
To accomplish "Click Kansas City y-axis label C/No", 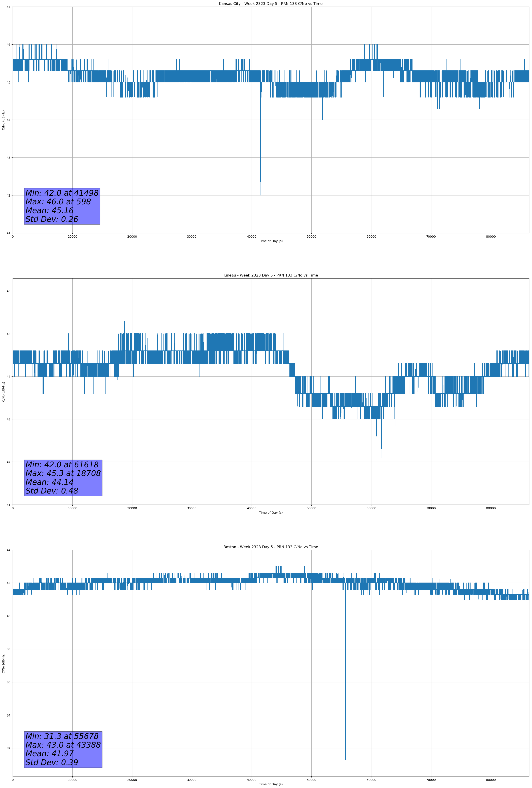I will pos(3,120).
